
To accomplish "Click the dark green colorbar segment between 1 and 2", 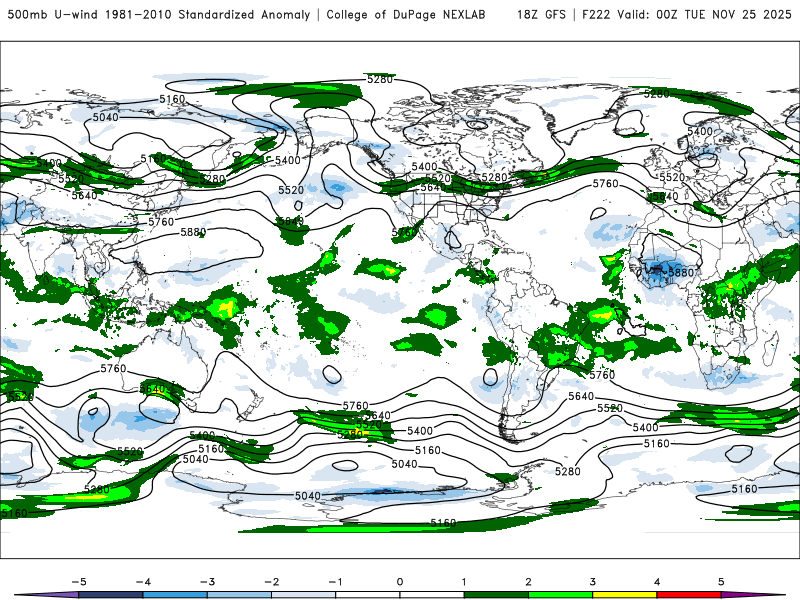I will pyautogui.click(x=496, y=595).
